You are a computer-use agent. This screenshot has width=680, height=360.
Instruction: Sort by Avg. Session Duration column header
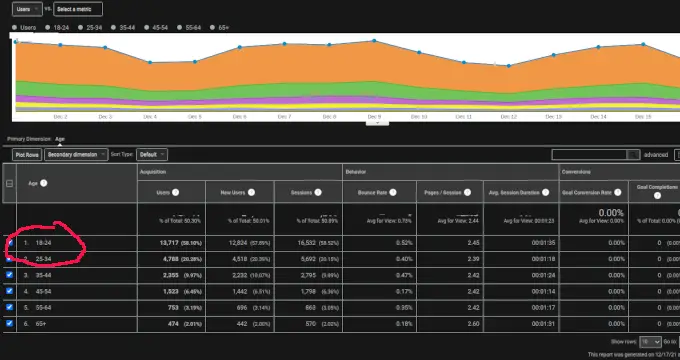coord(514,193)
